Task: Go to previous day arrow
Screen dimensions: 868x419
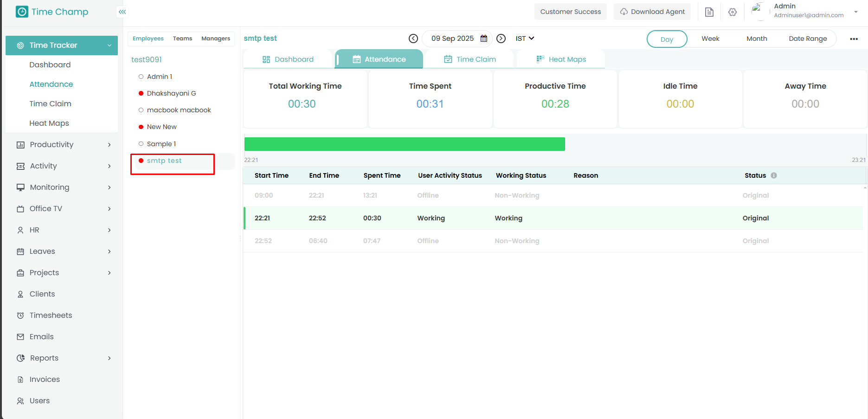Action: click(x=413, y=39)
